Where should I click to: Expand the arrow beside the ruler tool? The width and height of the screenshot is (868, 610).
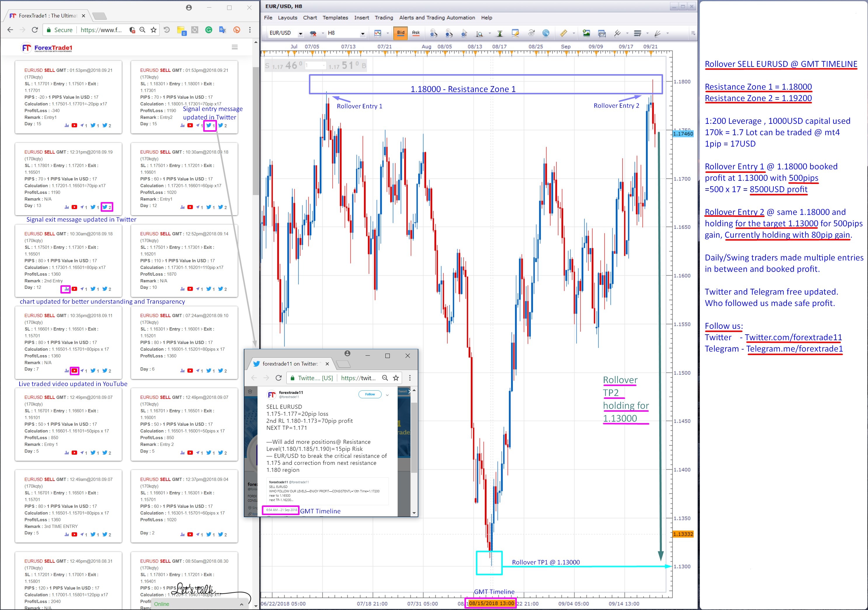coord(573,33)
